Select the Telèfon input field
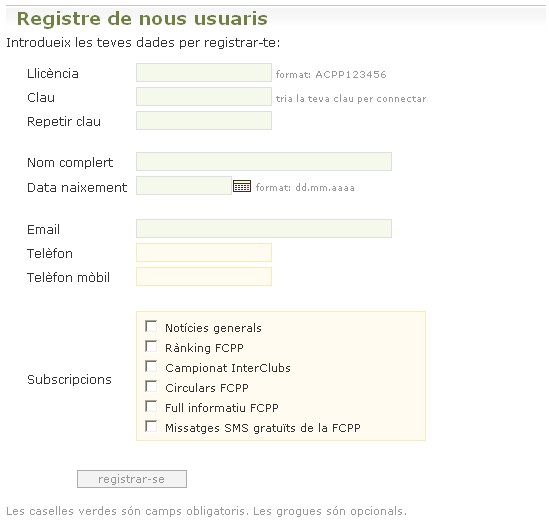This screenshot has height=521, width=549. [204, 252]
